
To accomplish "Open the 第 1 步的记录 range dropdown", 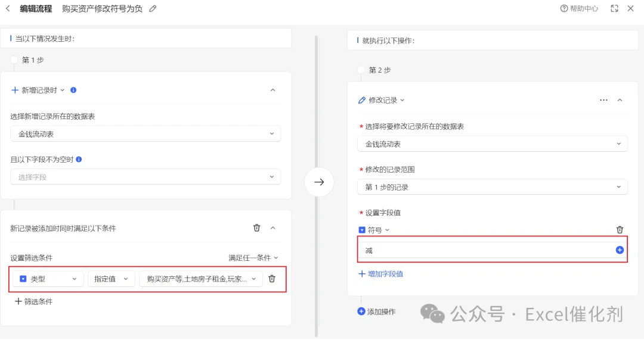I will tap(493, 187).
